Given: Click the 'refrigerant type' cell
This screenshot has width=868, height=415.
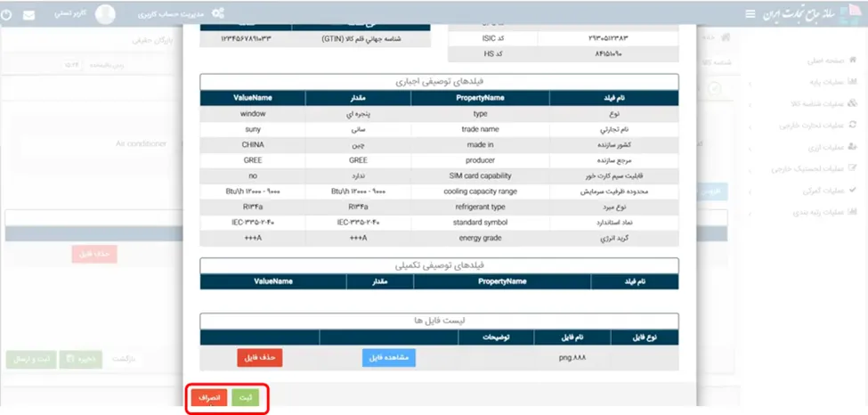Looking at the screenshot, I should (480, 207).
